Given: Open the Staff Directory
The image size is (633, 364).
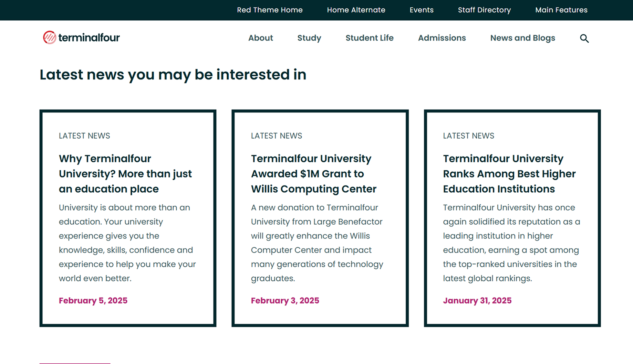Looking at the screenshot, I should point(484,10).
